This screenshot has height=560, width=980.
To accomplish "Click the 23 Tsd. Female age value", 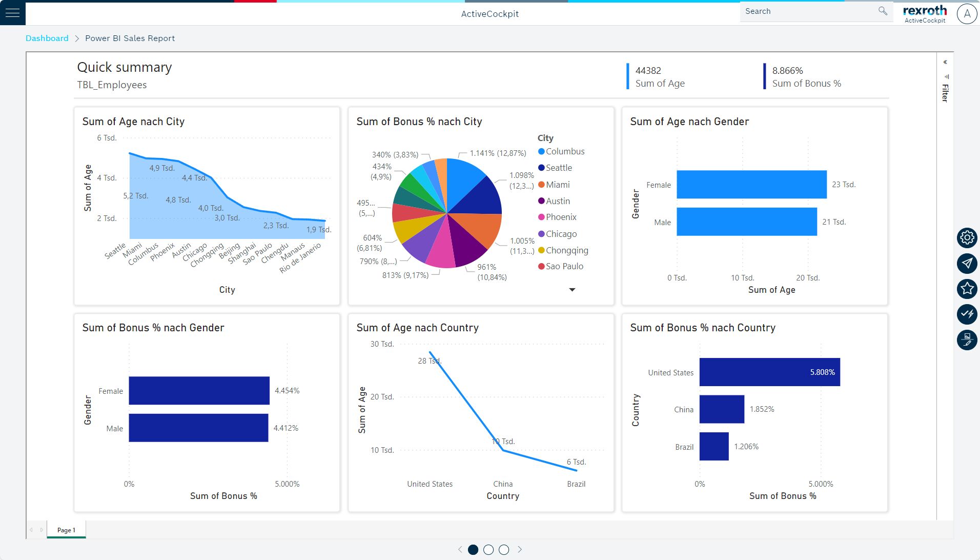I will [x=844, y=184].
